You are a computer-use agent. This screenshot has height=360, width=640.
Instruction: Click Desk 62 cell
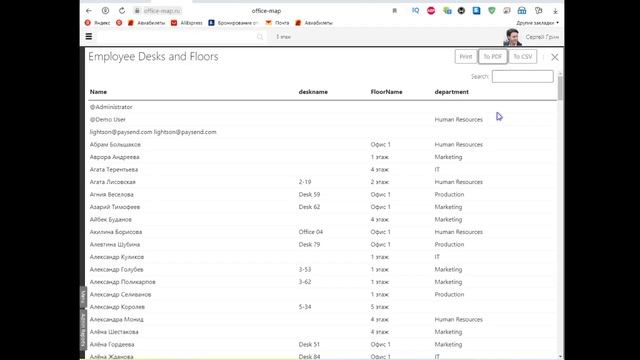coord(309,207)
